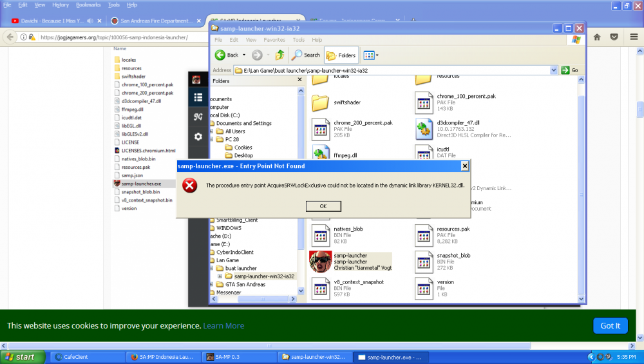Viewport: 644px width, 364px height.
Task: Open the Tools menu in Explorer window
Action: [x=299, y=40]
